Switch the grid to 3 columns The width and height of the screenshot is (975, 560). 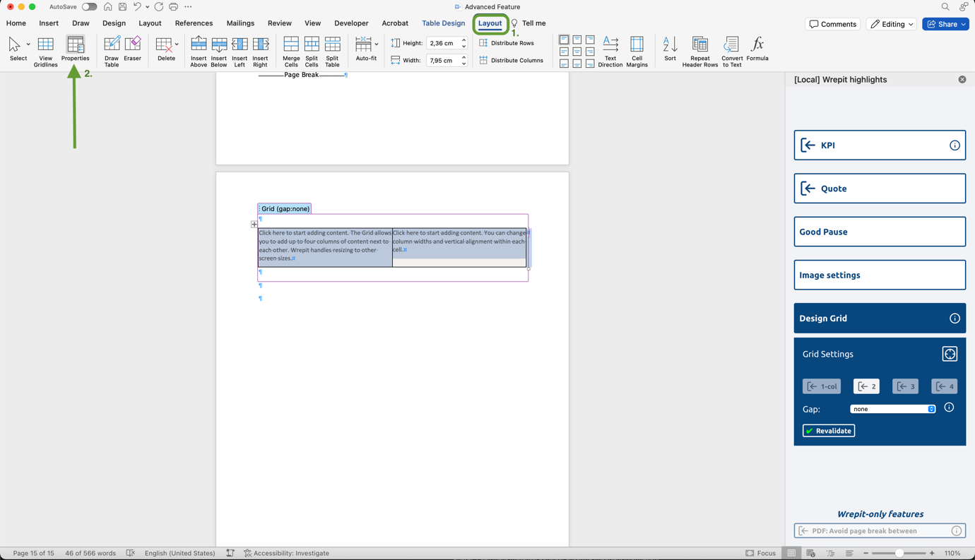tap(905, 386)
